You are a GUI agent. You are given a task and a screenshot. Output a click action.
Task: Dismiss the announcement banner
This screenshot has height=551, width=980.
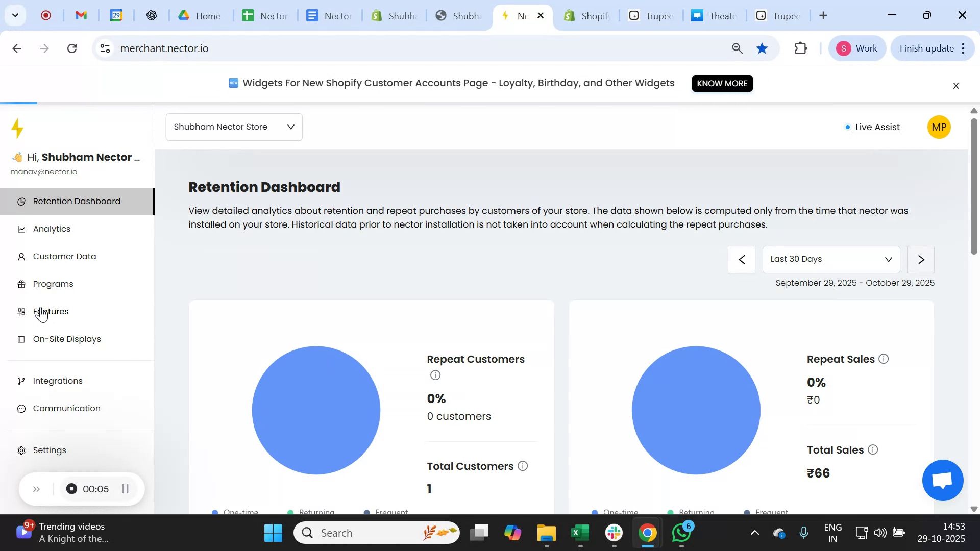(956, 86)
